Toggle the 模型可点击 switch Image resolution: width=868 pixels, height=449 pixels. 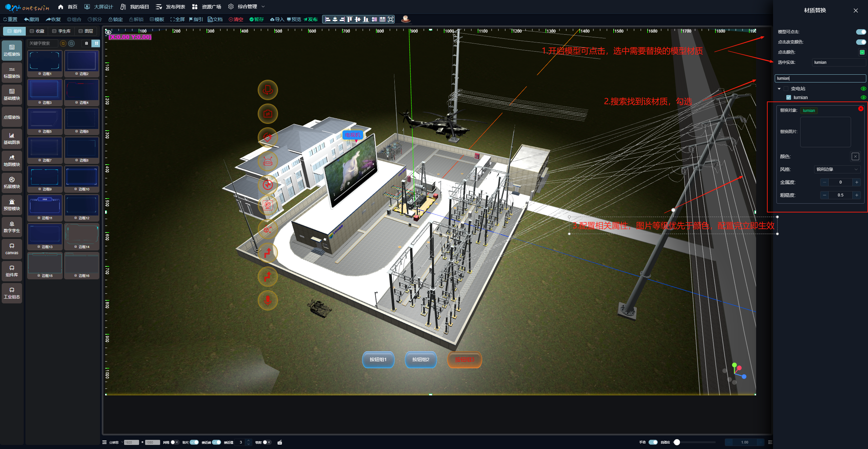pyautogui.click(x=861, y=32)
